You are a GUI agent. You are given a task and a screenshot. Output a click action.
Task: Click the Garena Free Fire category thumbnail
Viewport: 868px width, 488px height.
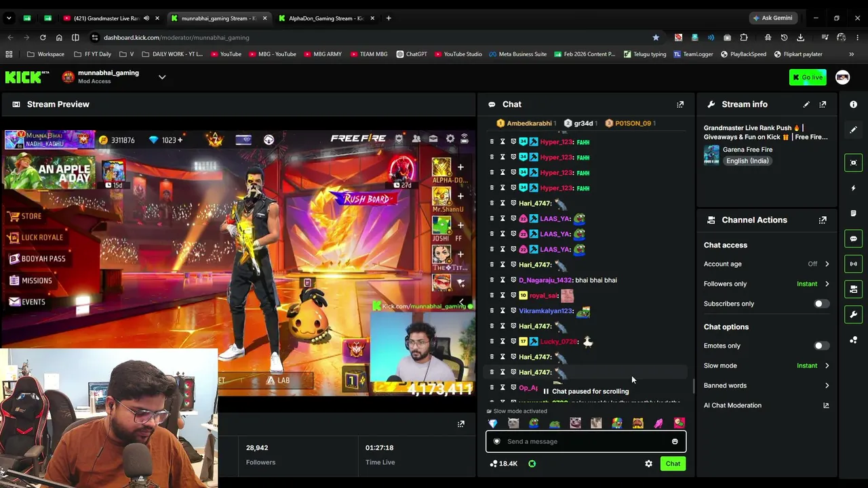point(711,155)
